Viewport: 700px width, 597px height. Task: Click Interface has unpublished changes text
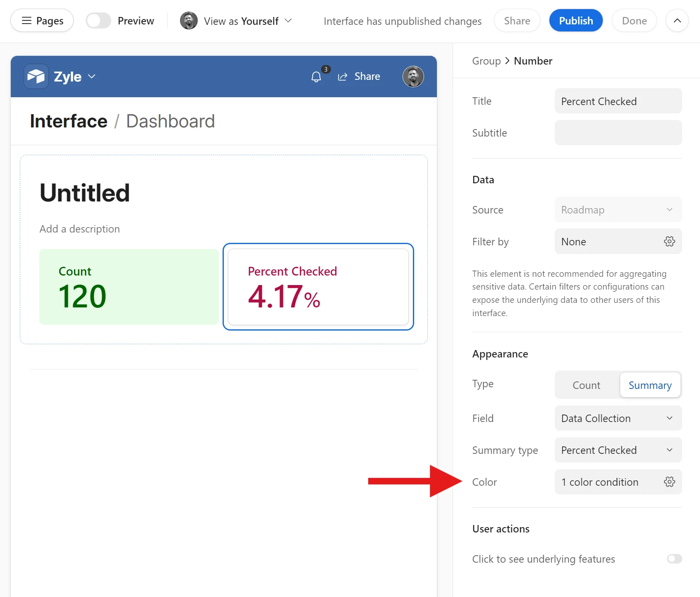pyautogui.click(x=403, y=21)
